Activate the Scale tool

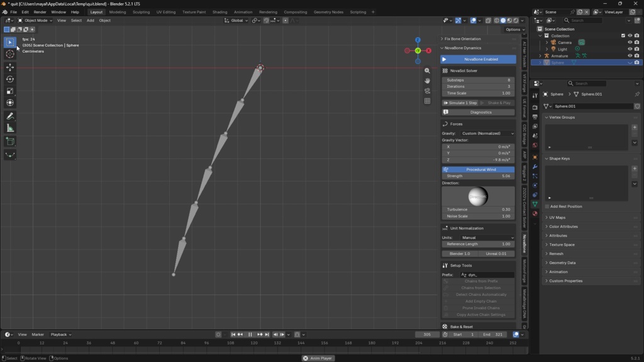[x=10, y=91]
